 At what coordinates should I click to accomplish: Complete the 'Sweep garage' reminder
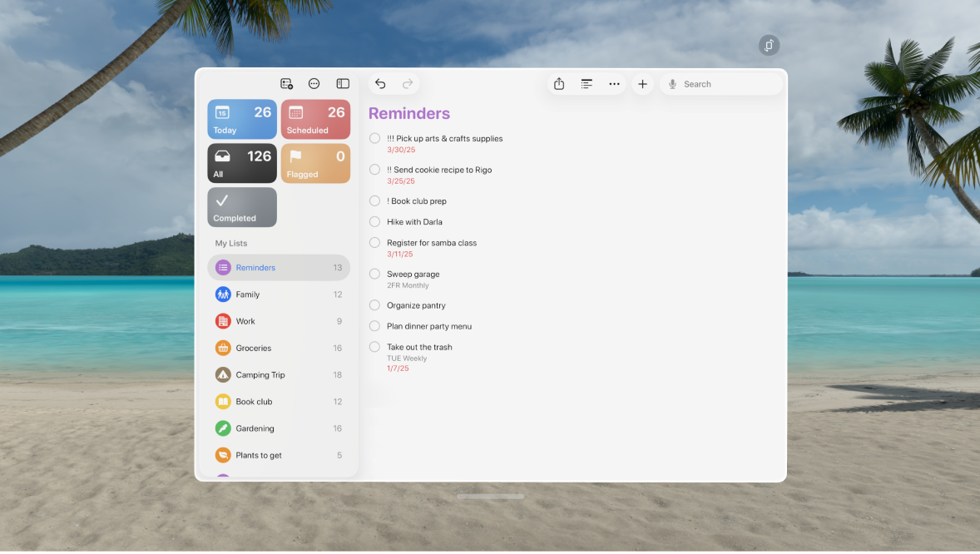[374, 274]
